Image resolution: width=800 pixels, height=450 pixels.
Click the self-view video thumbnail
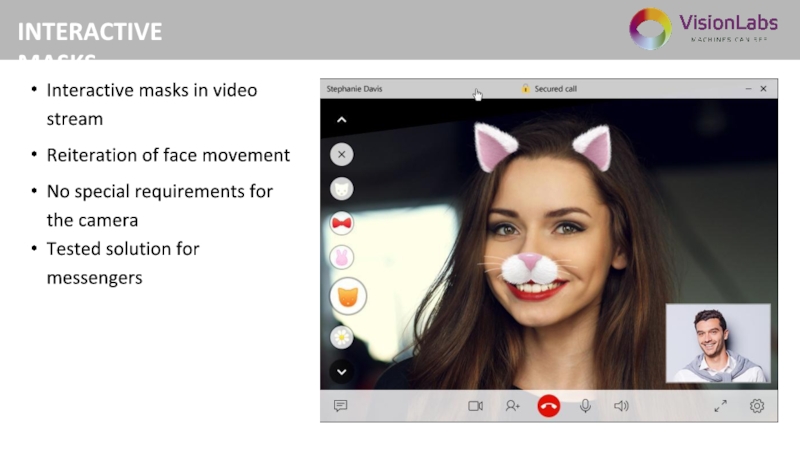point(718,343)
